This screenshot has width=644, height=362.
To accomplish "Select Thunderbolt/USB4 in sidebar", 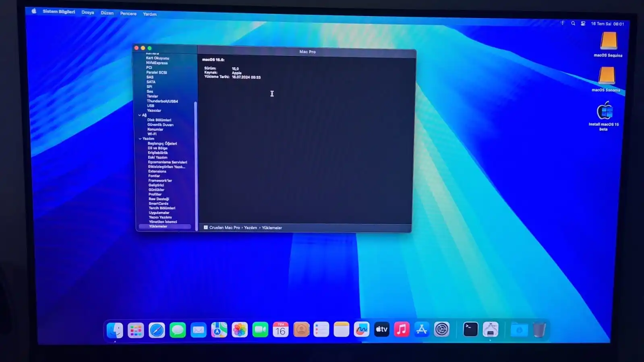I will coord(162,101).
